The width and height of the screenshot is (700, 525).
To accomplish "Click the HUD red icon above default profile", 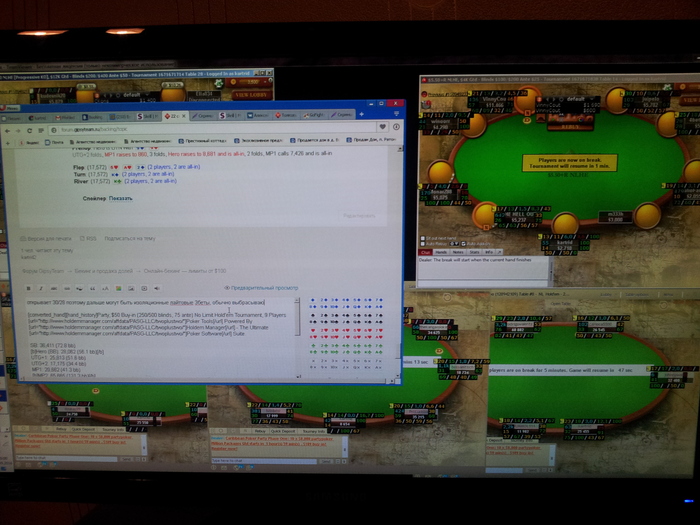I will point(539,99).
